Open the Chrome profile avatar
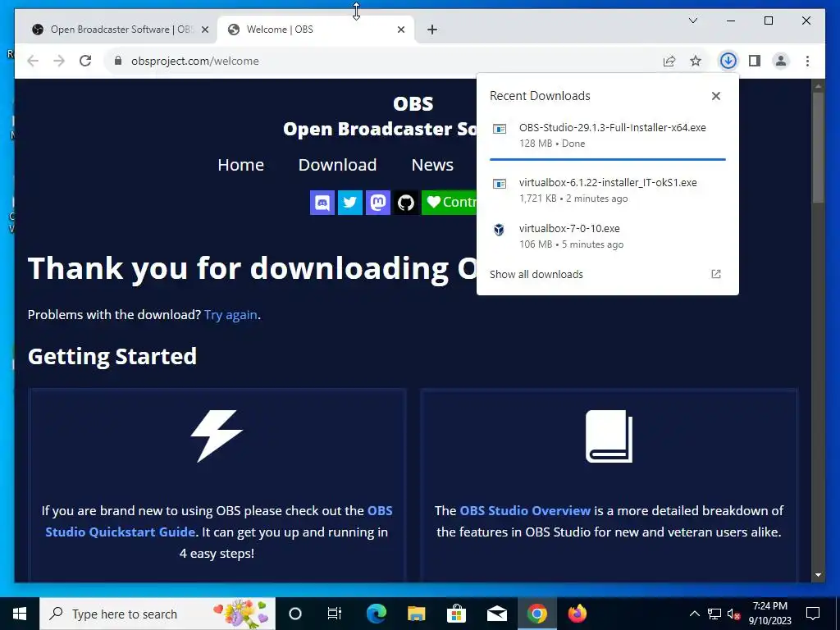The width and height of the screenshot is (840, 630). click(x=781, y=61)
